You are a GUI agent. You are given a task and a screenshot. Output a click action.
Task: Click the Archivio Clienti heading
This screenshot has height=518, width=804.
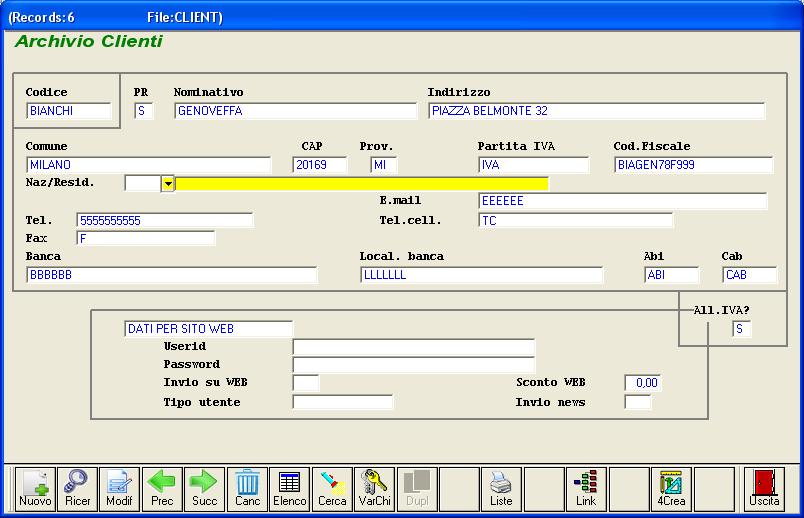tap(89, 41)
